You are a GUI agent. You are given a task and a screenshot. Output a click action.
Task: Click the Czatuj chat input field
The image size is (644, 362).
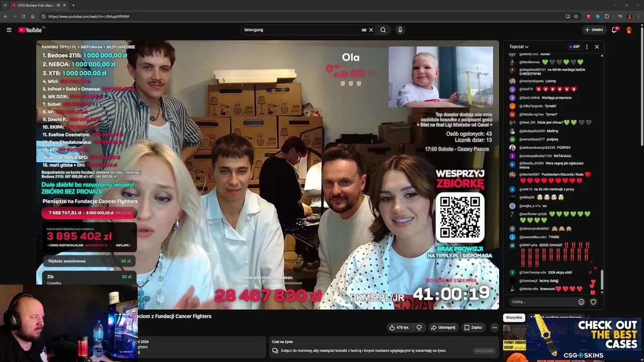point(542,302)
